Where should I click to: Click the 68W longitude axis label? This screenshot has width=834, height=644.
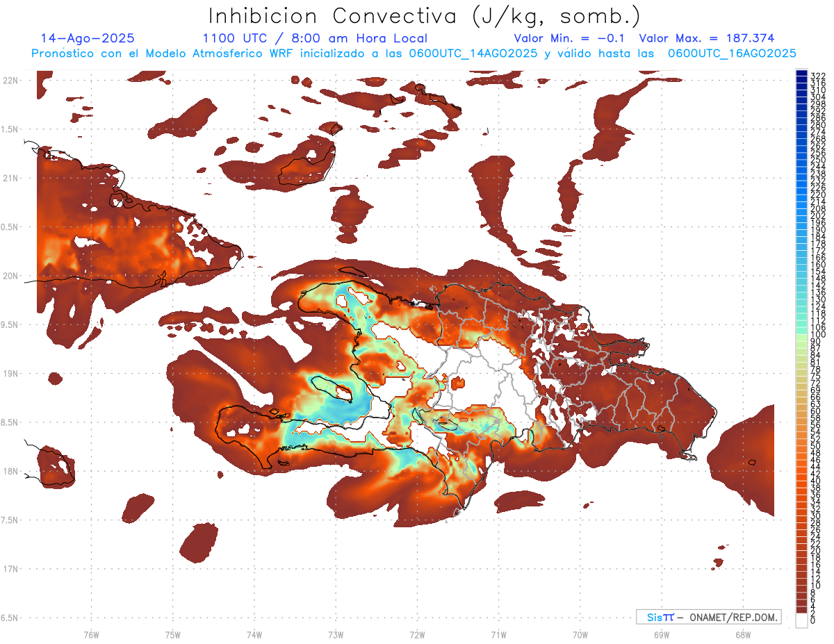(x=742, y=634)
